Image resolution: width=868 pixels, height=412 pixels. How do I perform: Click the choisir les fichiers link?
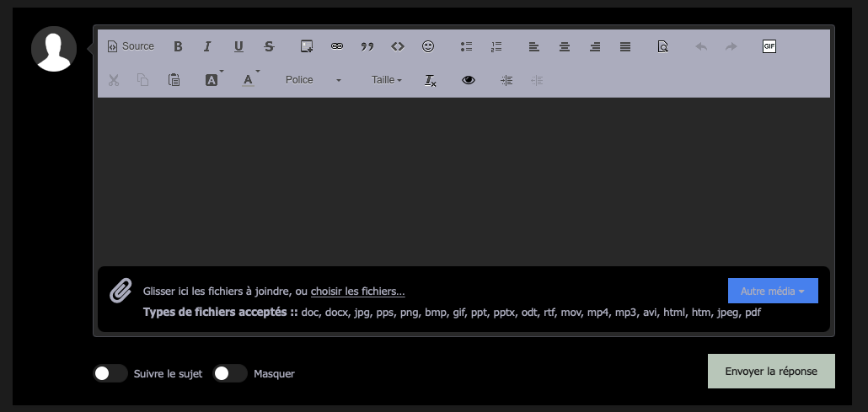357,292
